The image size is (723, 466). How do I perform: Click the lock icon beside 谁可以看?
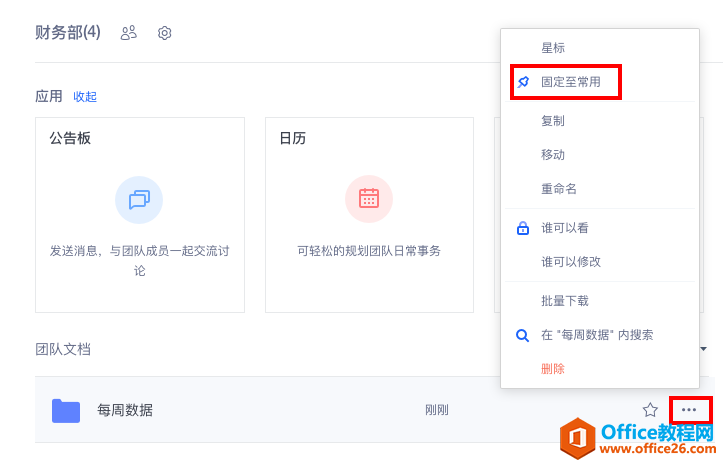click(x=522, y=228)
